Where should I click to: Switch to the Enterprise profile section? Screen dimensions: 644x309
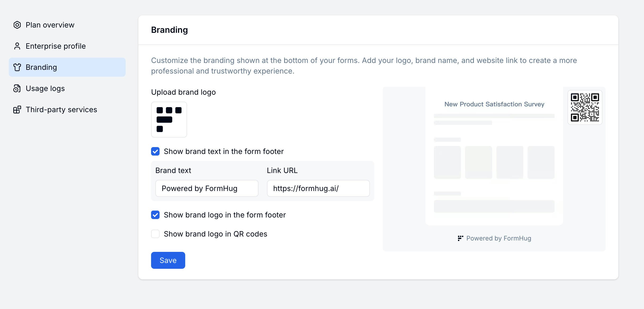(55, 46)
